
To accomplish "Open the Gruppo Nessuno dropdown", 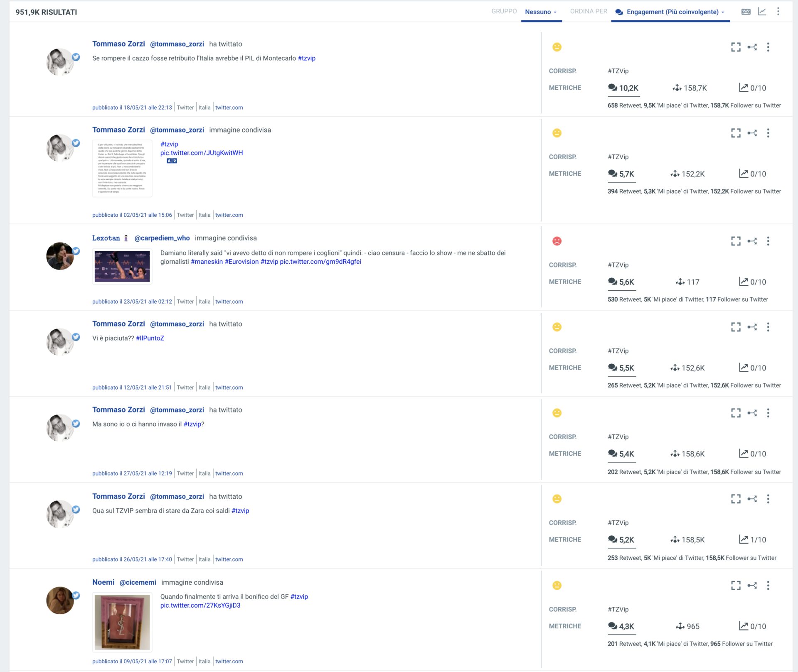I will pos(541,12).
